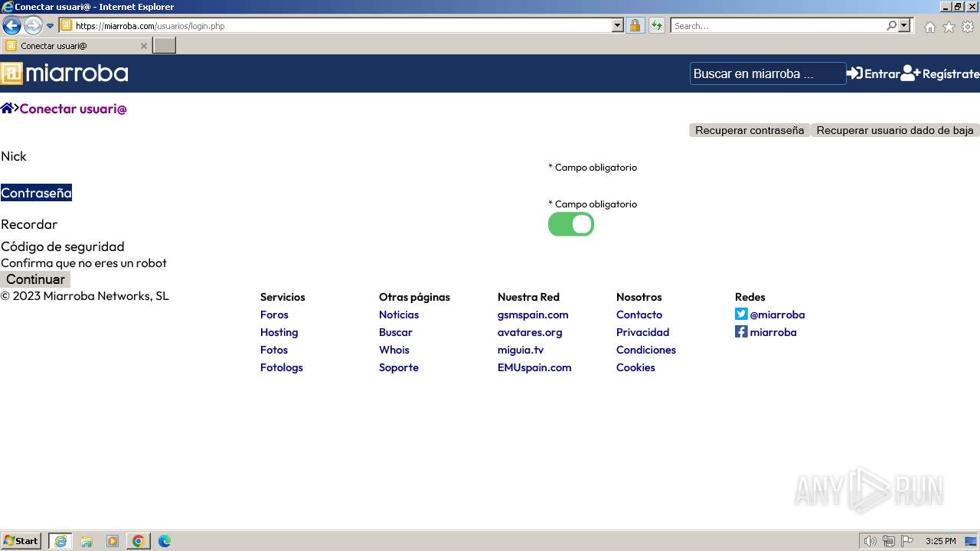This screenshot has height=551, width=980.
Task: Expand the address bar autocomplete dropdown
Action: tap(618, 25)
